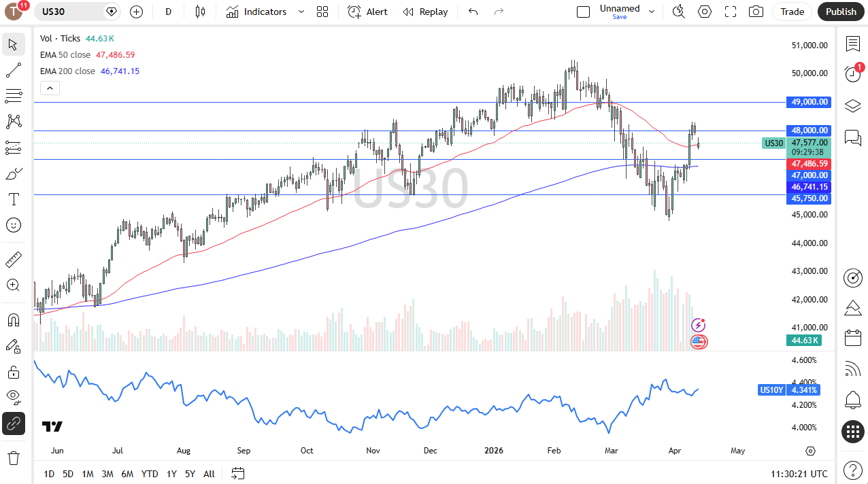Image resolution: width=868 pixels, height=484 pixels.
Task: Open chart settings hexagon icon
Action: (705, 12)
